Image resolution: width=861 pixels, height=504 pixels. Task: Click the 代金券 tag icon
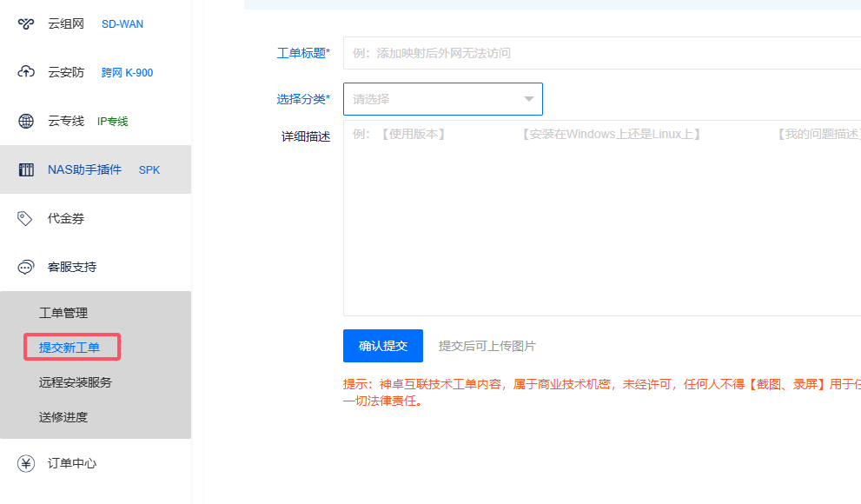point(26,218)
